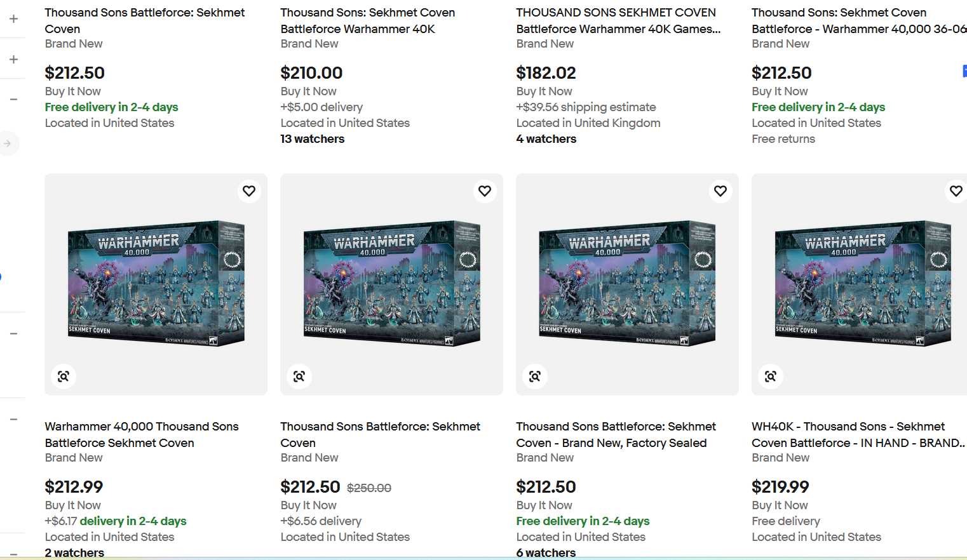This screenshot has height=560, width=967.
Task: Add Warhammer 40,000 Battleforce $212.99 listing to watchlist
Action: pyautogui.click(x=249, y=191)
